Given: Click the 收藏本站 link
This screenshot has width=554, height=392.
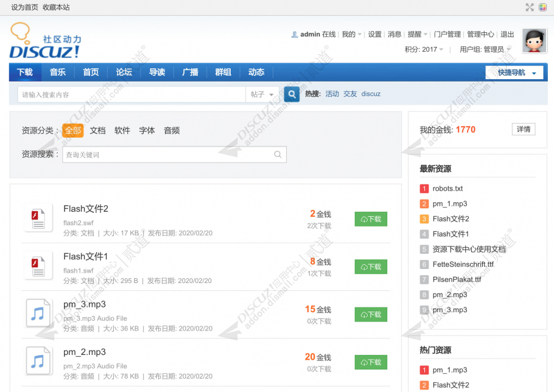Looking at the screenshot, I should [56, 7].
